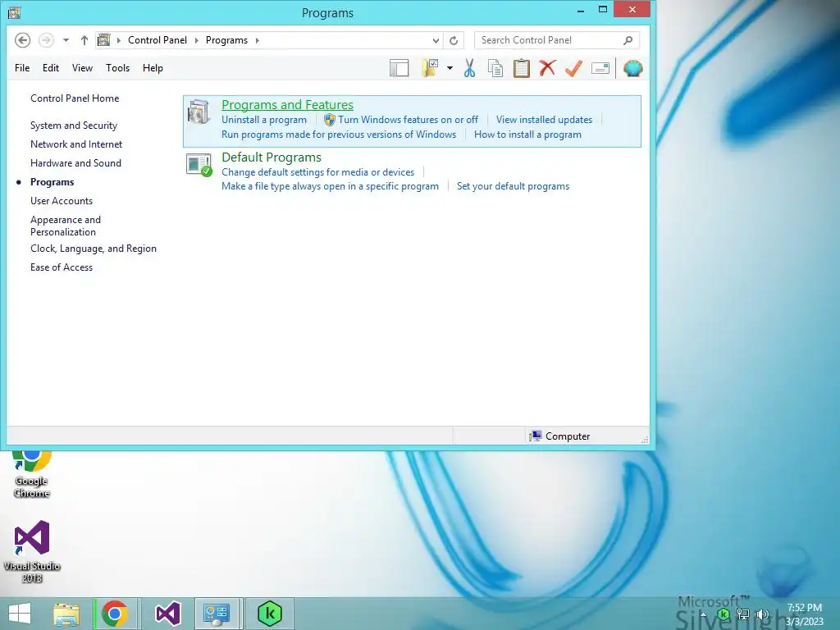Open System and Security category
The width and height of the screenshot is (840, 630).
[73, 126]
